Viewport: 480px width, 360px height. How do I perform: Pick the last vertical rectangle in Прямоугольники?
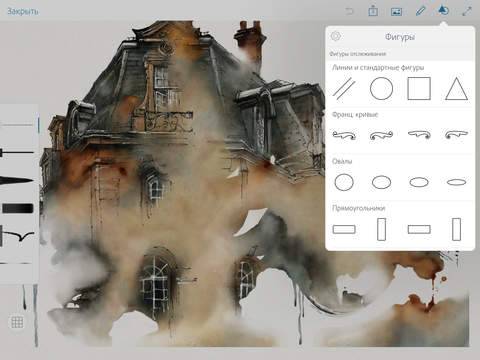tap(456, 229)
